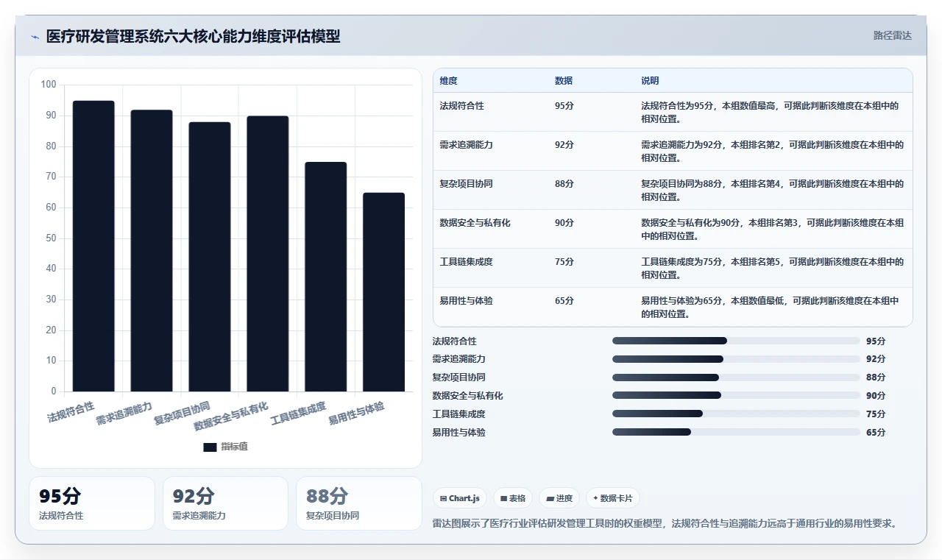942x560 pixels.
Task: Click the 工具链集成度 progress bar
Action: [736, 414]
